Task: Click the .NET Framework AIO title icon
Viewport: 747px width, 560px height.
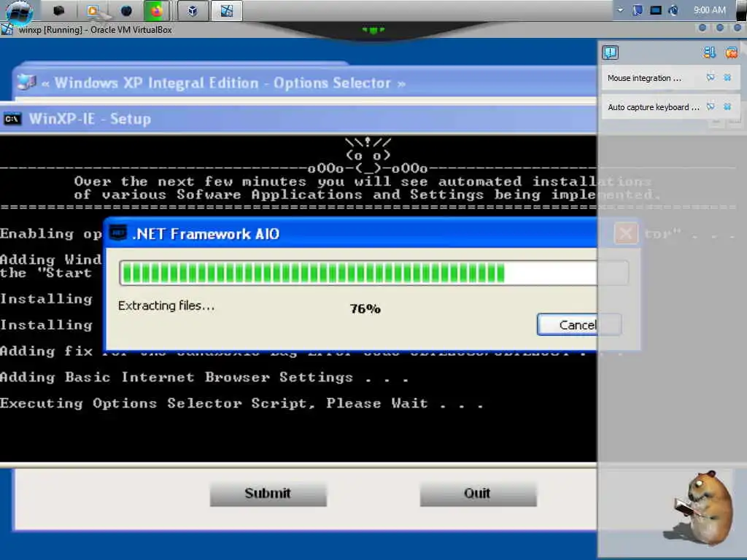Action: point(118,233)
